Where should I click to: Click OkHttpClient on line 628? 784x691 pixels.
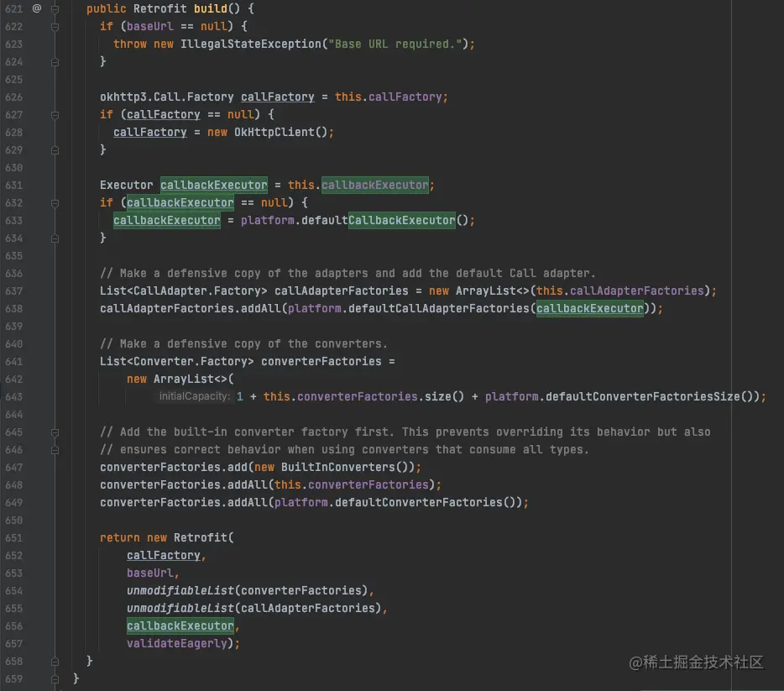click(274, 132)
